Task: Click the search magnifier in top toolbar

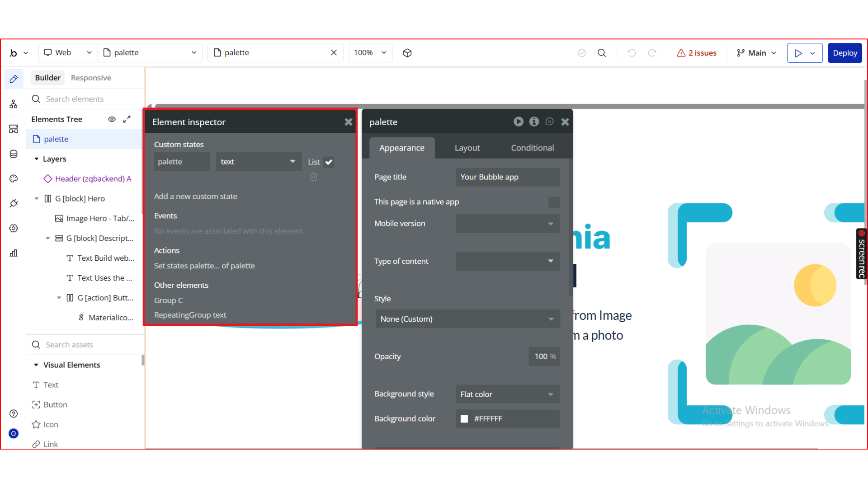Action: click(x=601, y=53)
